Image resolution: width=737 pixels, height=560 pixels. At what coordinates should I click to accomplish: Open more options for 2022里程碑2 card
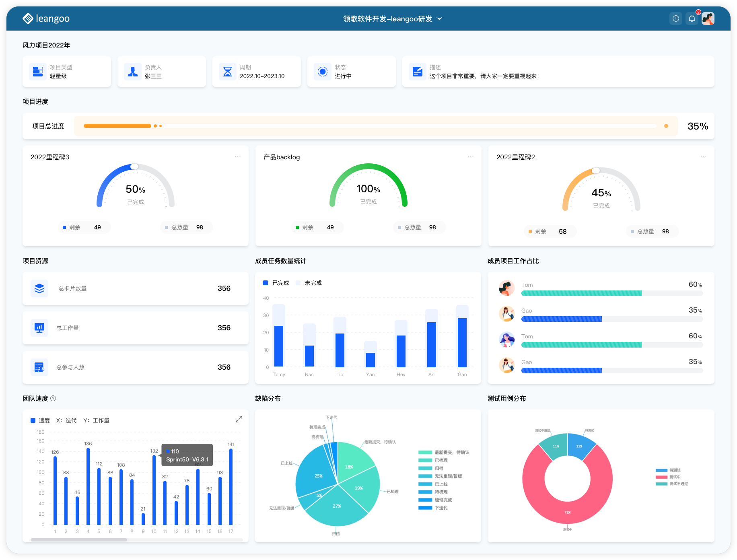click(703, 157)
